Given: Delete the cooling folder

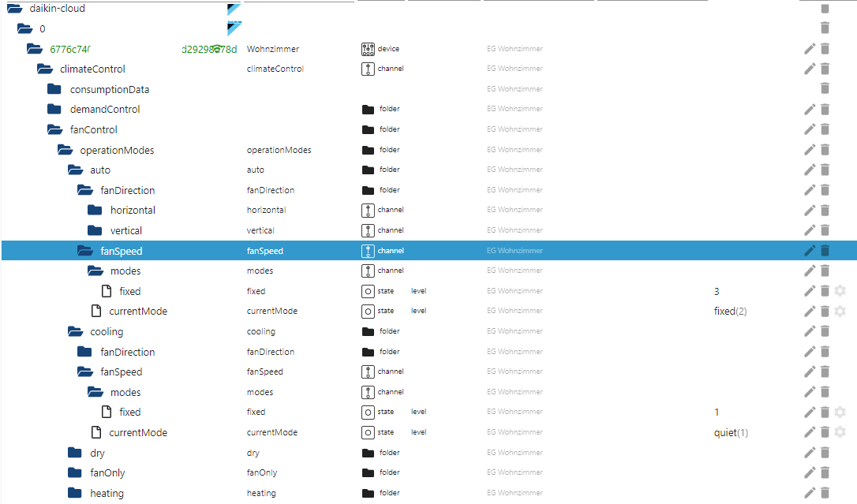Looking at the screenshot, I should (825, 331).
